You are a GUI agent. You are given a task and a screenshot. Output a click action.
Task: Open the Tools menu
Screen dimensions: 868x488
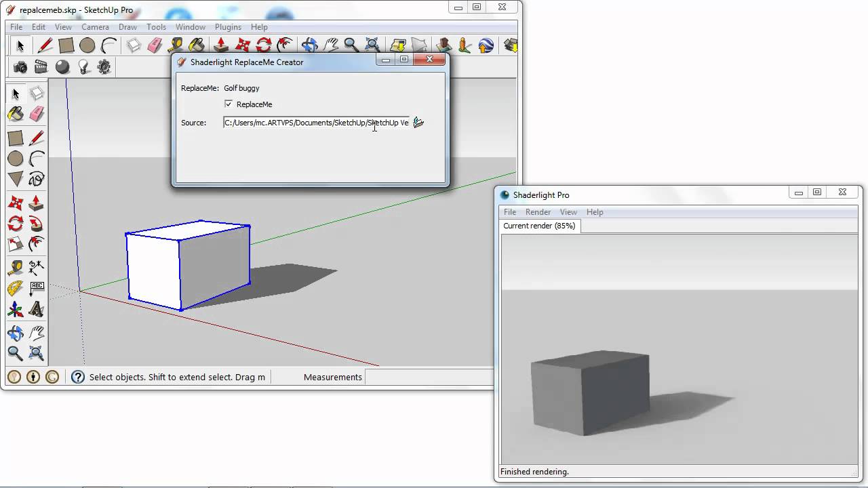[x=156, y=27]
